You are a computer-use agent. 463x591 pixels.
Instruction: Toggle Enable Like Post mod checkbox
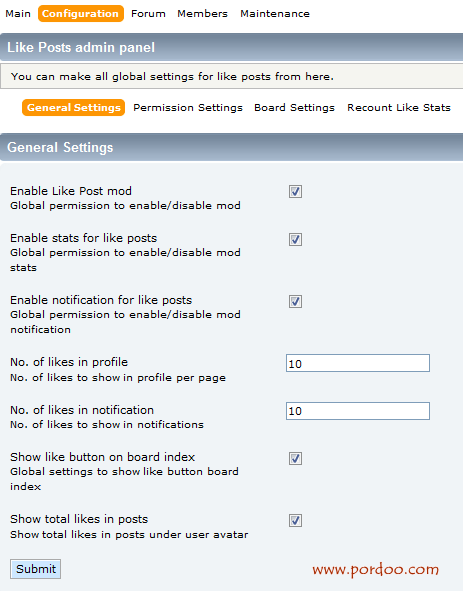295,191
